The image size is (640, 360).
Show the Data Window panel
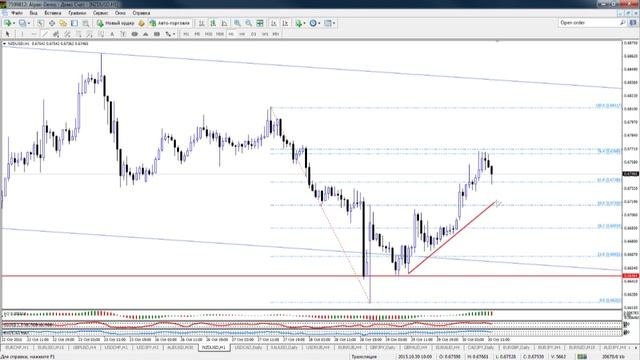tap(52, 23)
